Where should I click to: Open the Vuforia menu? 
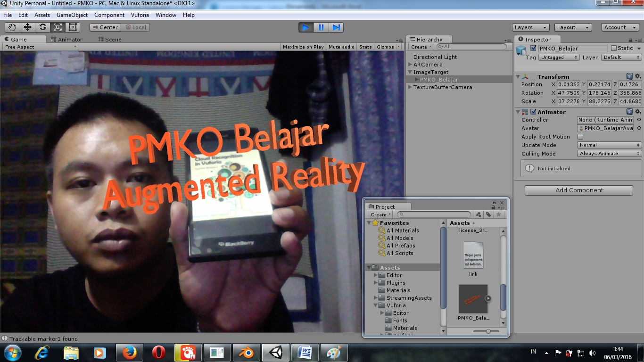point(140,15)
